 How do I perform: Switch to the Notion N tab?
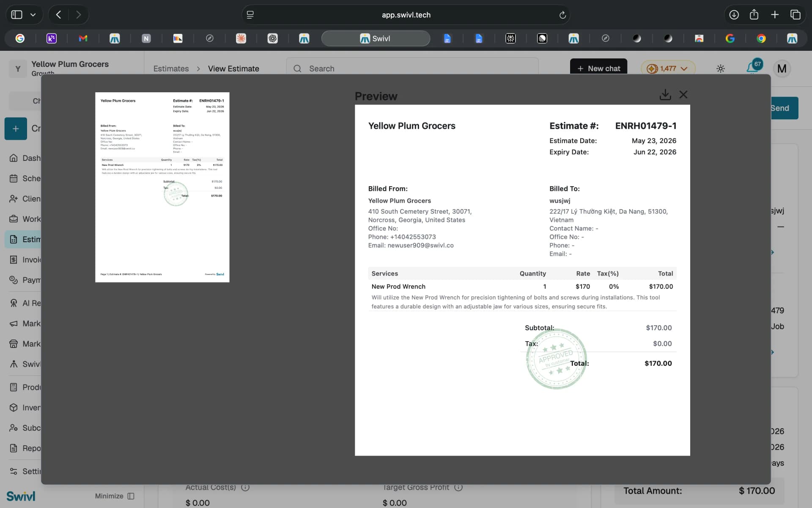tap(146, 39)
